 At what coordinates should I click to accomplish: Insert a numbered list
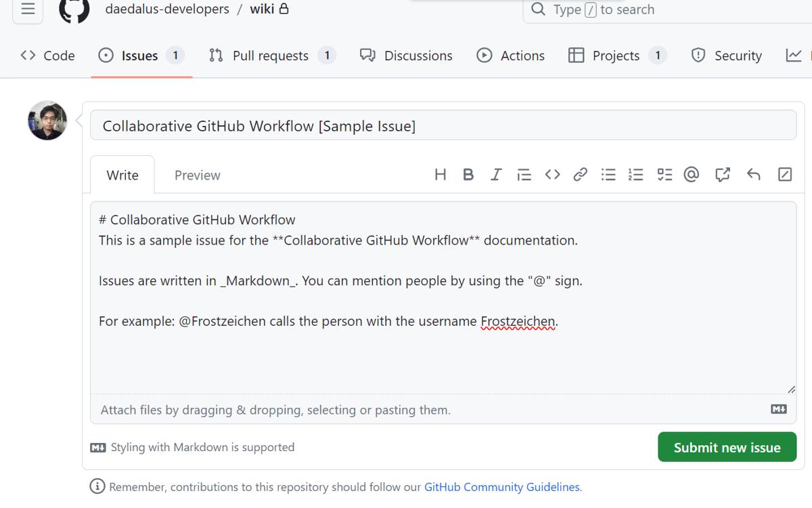(635, 175)
